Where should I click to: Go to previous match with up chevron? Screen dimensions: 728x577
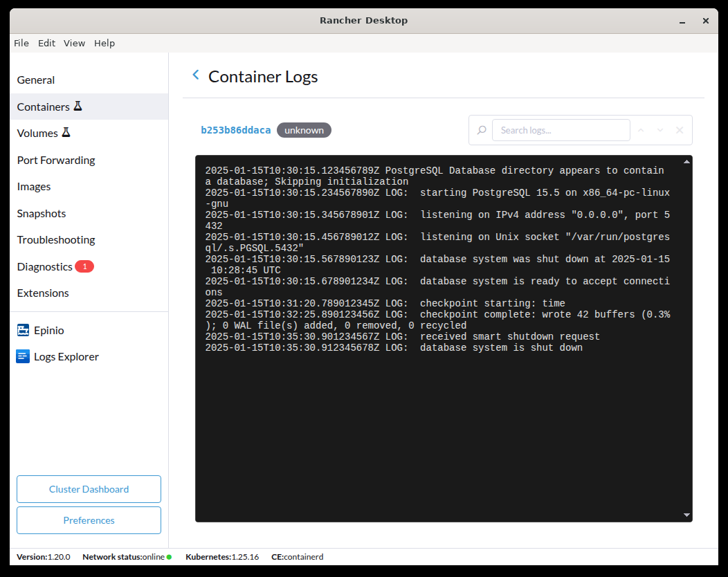(x=640, y=130)
